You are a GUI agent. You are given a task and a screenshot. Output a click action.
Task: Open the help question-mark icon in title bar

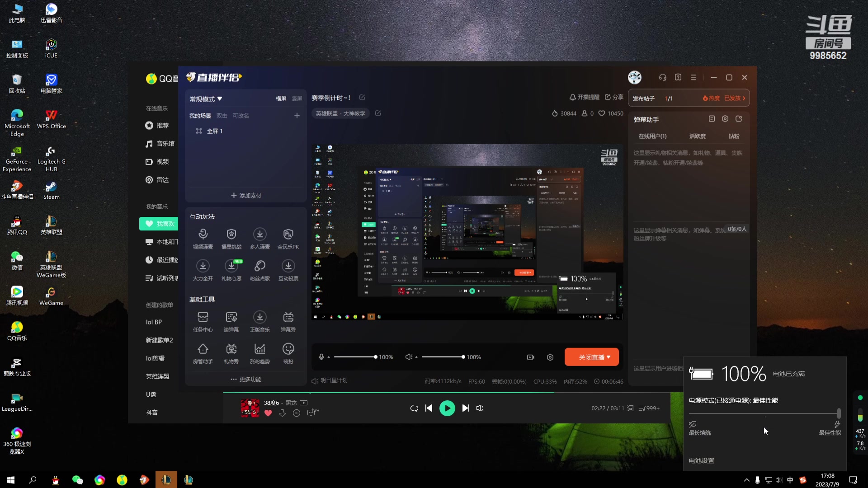pyautogui.click(x=678, y=77)
